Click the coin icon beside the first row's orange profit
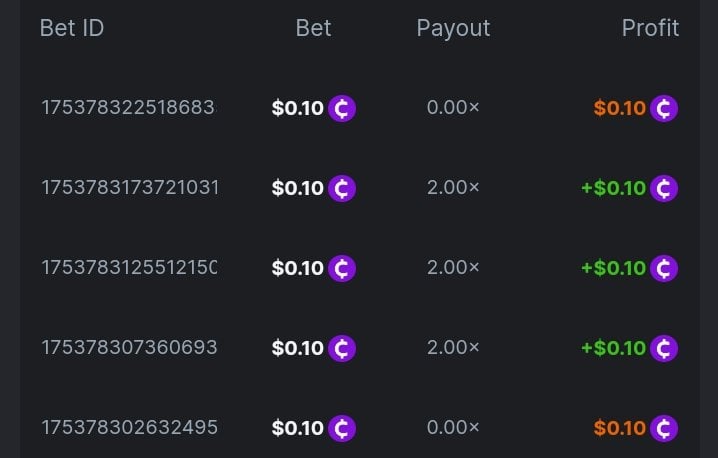 pyautogui.click(x=664, y=108)
